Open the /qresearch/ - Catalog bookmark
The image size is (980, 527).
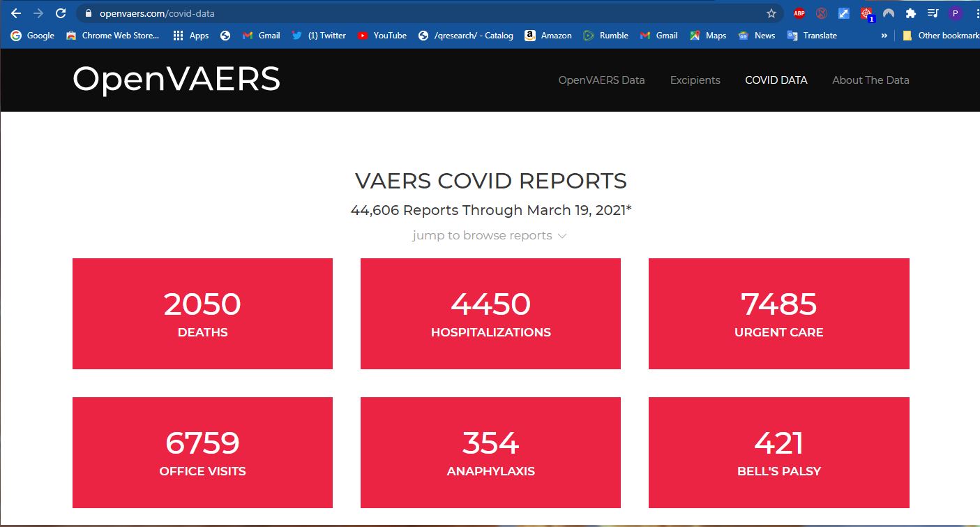tap(465, 36)
